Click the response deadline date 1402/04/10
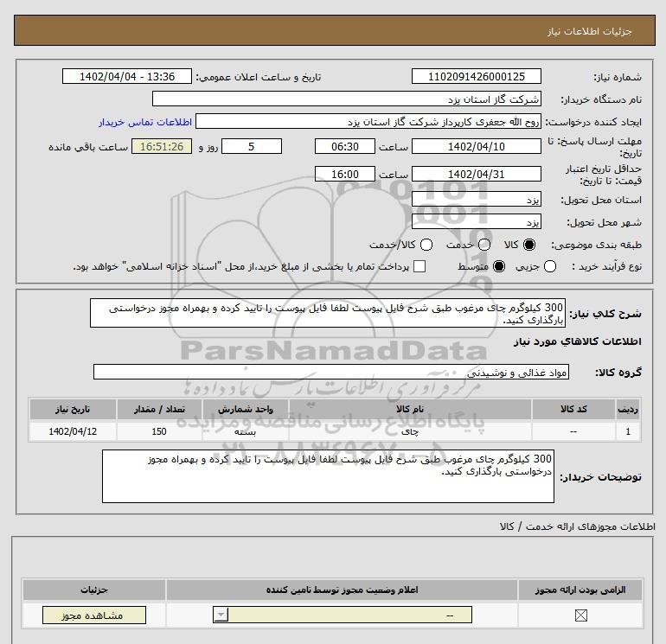 coord(476,146)
